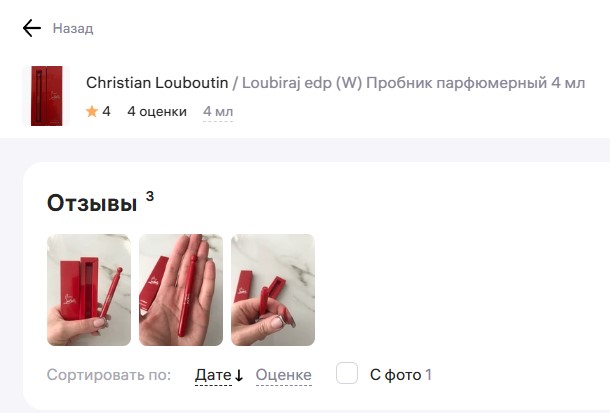Enable the С фото checkbox
This screenshot has height=413, width=610.
[x=347, y=373]
